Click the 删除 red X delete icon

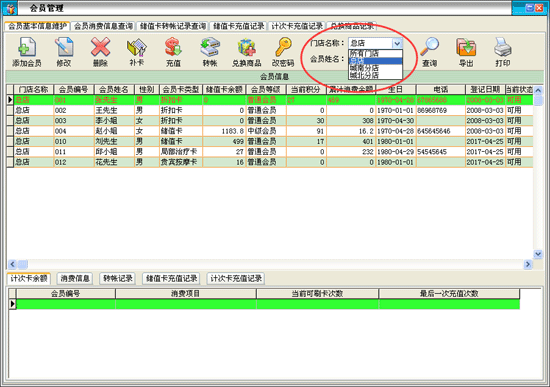click(x=100, y=47)
